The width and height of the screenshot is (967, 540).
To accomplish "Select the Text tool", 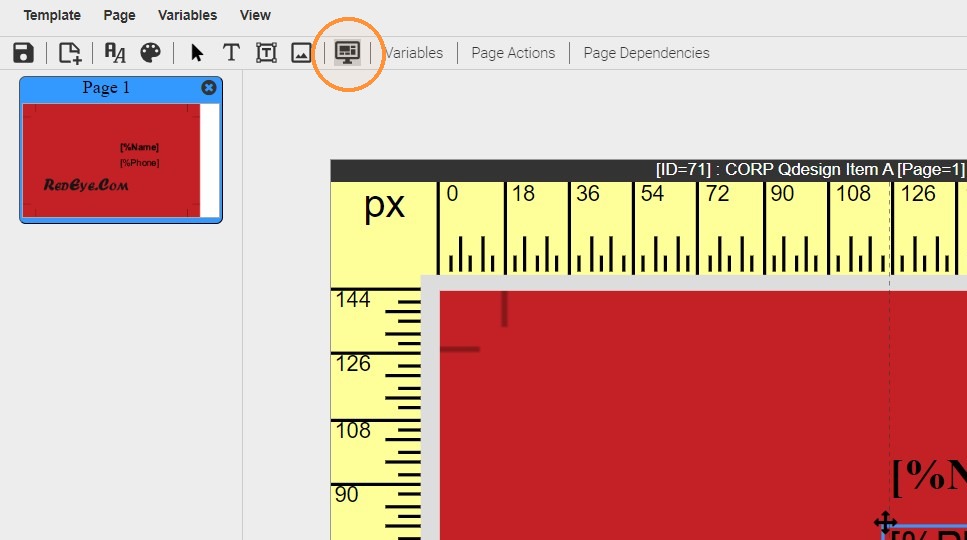I will (231, 53).
